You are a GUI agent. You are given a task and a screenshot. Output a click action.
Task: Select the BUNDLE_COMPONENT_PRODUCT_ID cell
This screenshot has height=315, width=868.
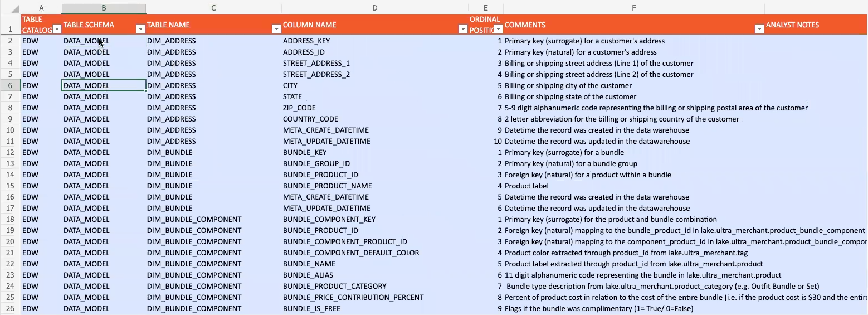[375, 241]
